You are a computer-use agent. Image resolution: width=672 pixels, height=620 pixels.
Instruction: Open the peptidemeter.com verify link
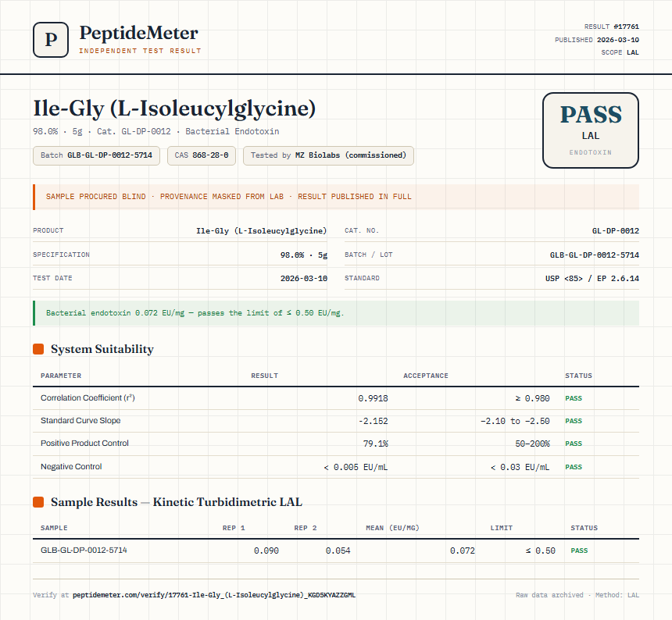point(214,595)
